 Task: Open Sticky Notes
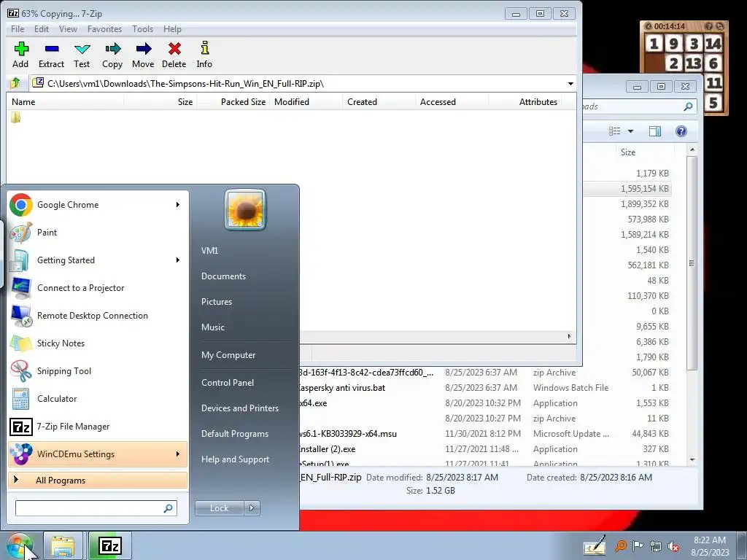[98, 343]
